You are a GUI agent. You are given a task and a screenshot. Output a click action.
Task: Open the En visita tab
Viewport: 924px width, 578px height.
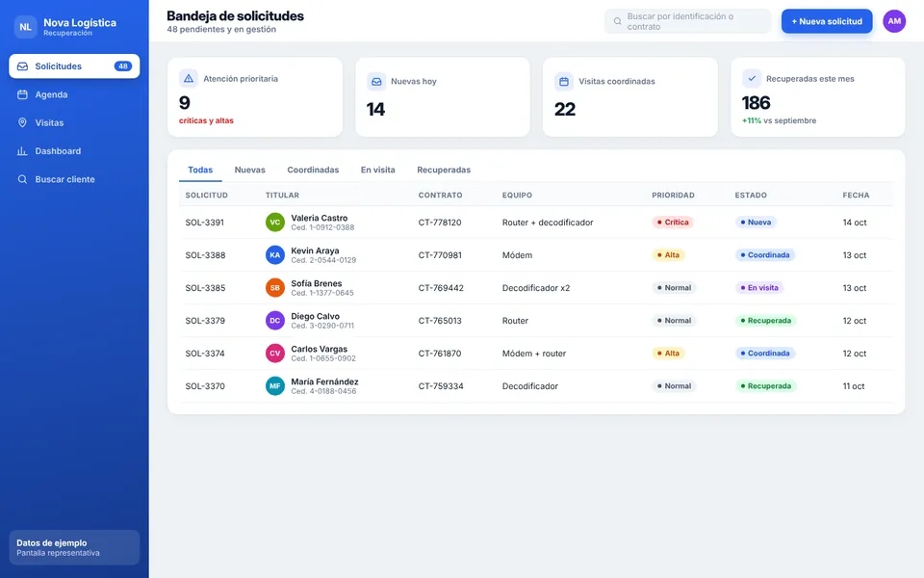pyautogui.click(x=377, y=170)
